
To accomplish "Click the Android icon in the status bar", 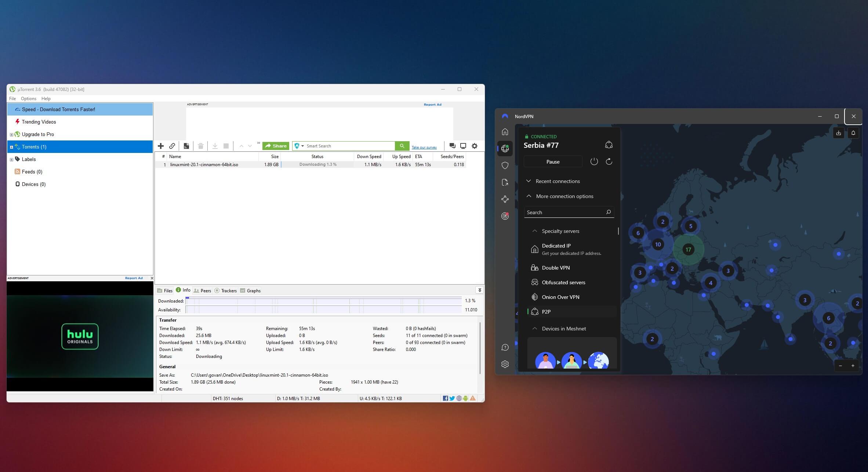I will [x=466, y=398].
